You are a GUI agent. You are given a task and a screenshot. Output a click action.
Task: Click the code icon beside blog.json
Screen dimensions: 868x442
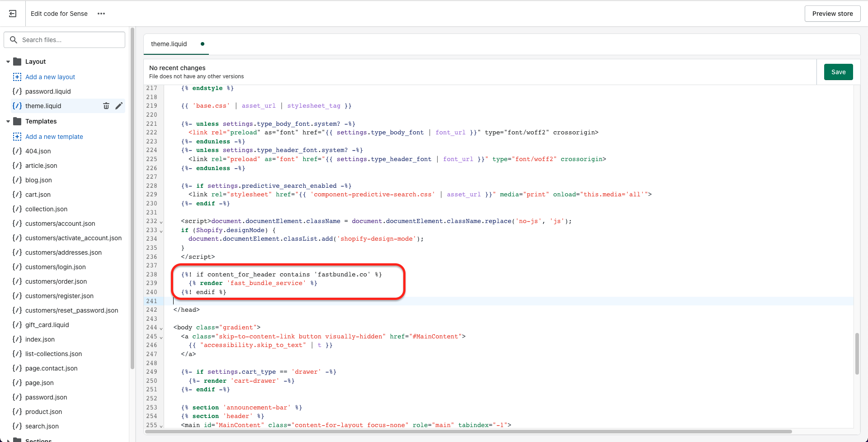click(x=17, y=180)
